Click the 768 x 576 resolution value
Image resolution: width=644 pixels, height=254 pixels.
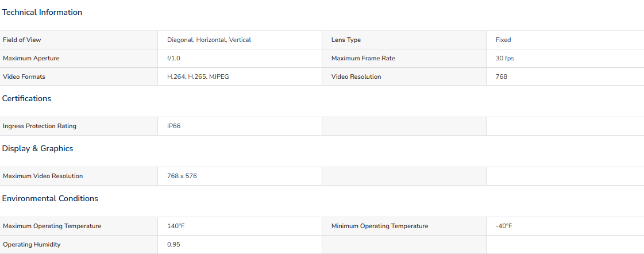click(182, 176)
